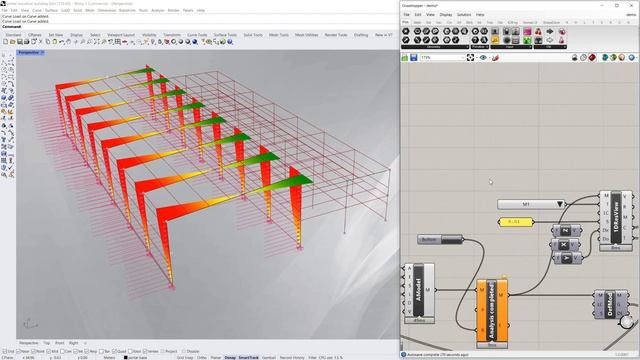Switch to Mesh Tools toolbar tab

pos(279,35)
